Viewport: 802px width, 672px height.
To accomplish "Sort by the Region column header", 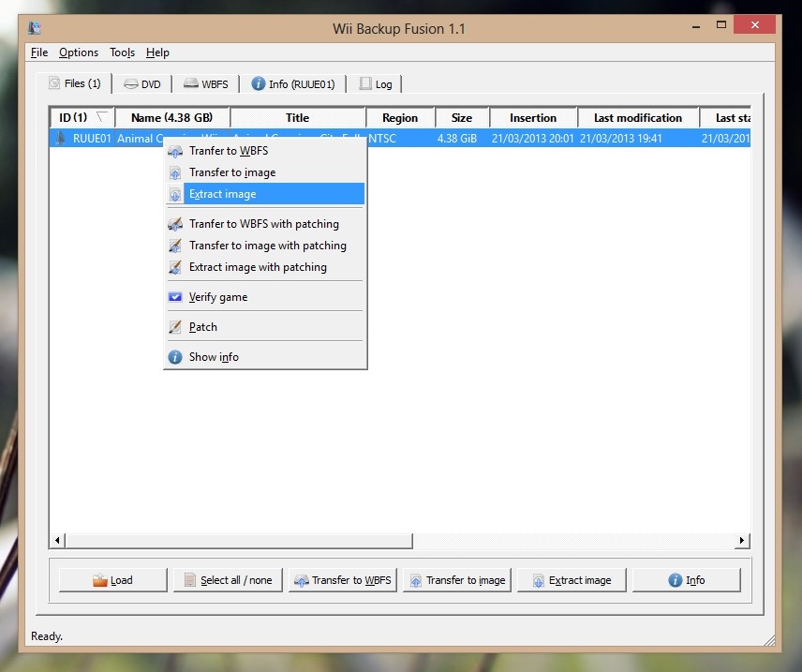I will [x=400, y=118].
